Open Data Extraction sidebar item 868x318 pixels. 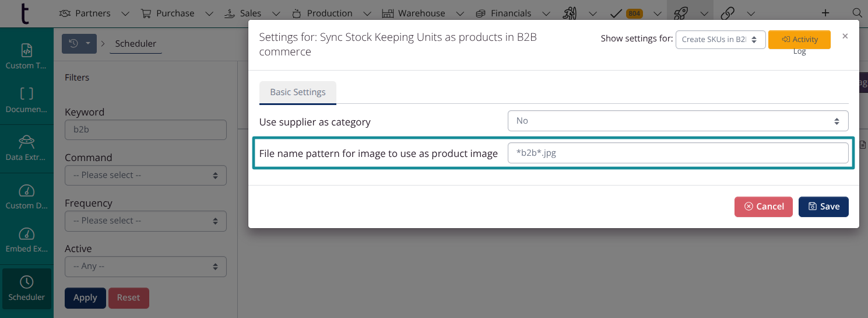point(26,148)
